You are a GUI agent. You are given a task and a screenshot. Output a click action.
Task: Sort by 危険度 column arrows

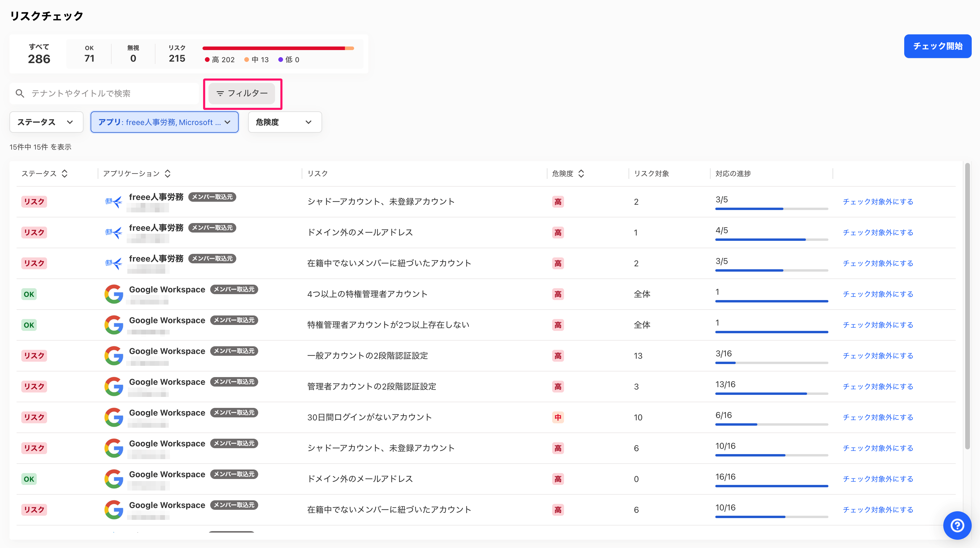(x=581, y=174)
